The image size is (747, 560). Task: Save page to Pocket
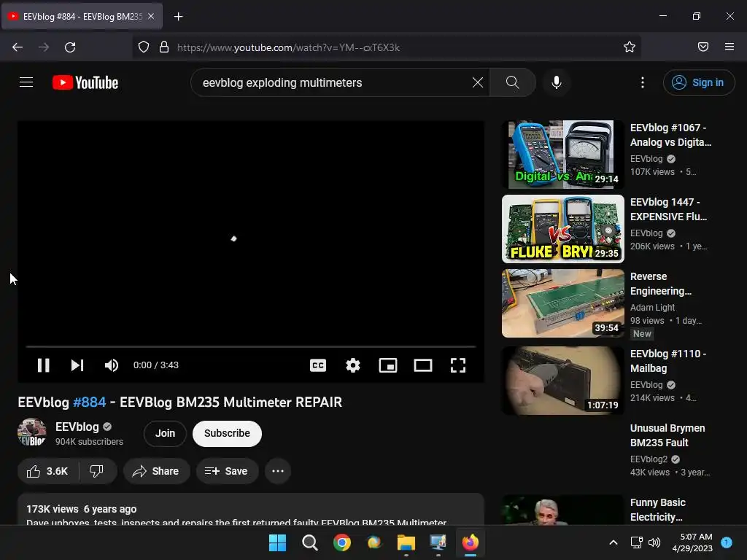(x=703, y=47)
